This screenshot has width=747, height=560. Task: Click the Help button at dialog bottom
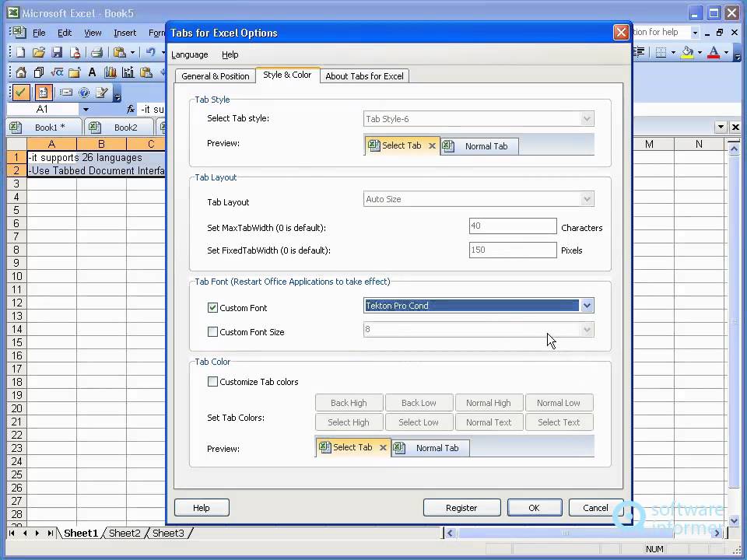pyautogui.click(x=202, y=508)
